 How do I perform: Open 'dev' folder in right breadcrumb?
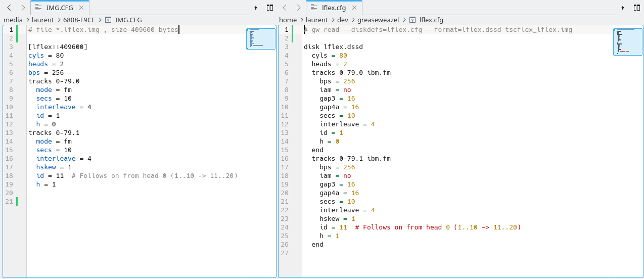343,20
